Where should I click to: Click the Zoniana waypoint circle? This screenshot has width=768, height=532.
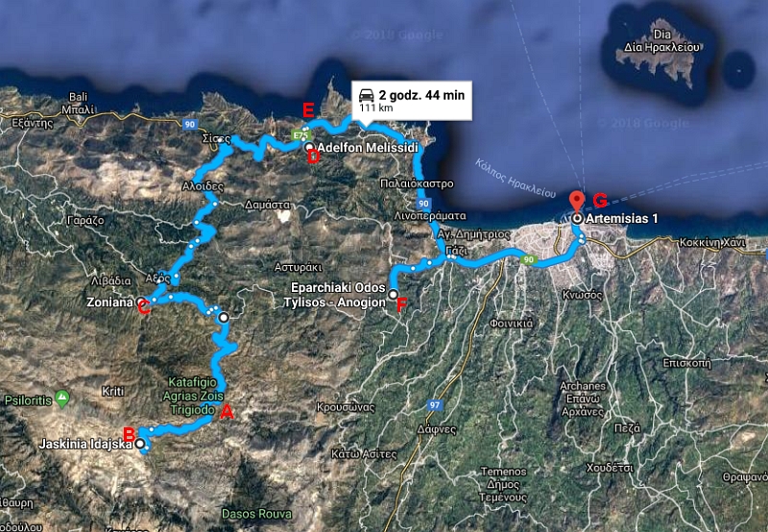[x=140, y=302]
